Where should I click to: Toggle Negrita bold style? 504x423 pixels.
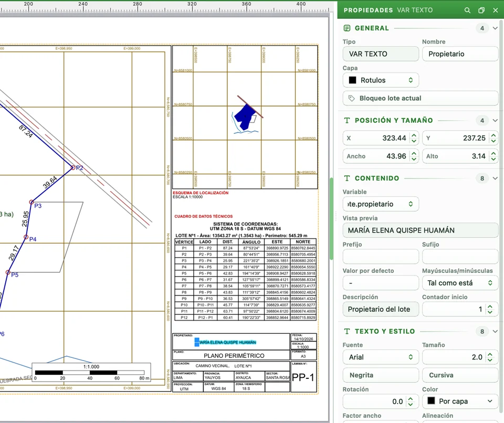tap(381, 375)
